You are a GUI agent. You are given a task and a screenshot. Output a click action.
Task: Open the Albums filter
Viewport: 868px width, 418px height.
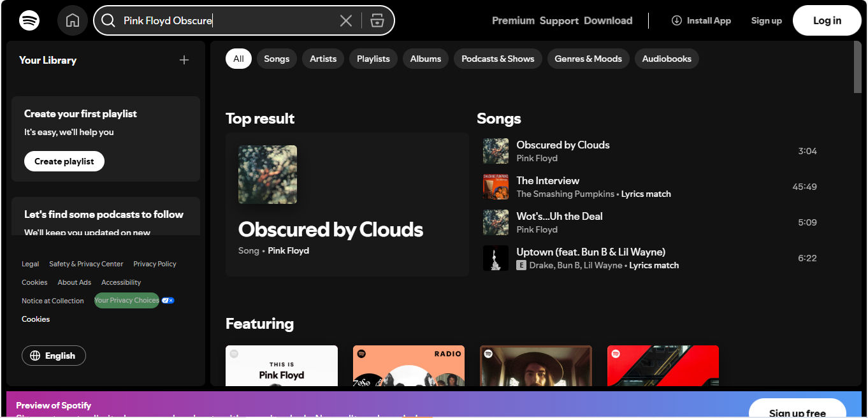[x=425, y=58]
